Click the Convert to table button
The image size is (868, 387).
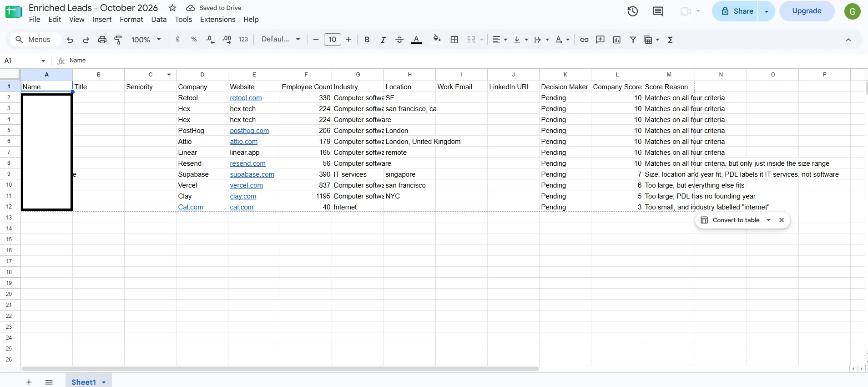pyautogui.click(x=731, y=220)
